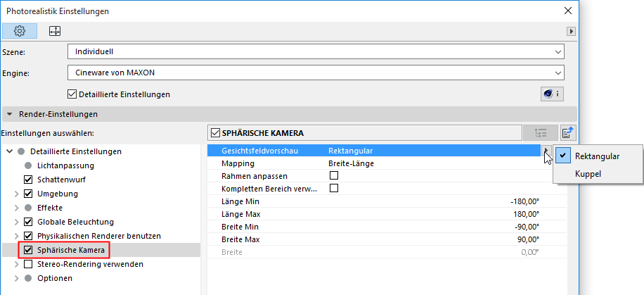Enable Stereo-Rendering verwenden checkbox

click(29, 264)
